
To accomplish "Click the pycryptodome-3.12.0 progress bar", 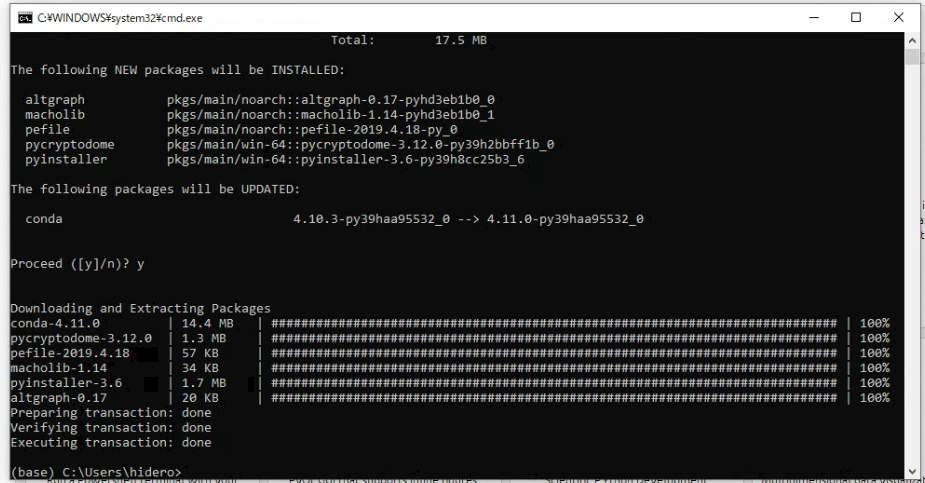I will (x=554, y=338).
